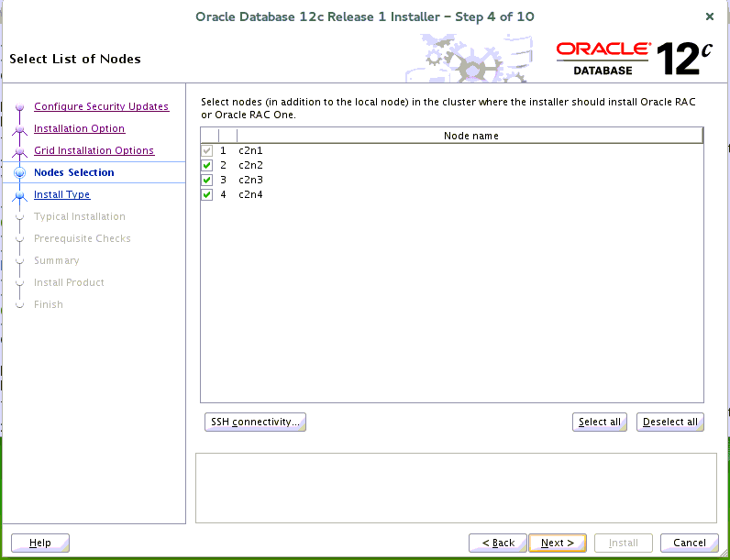
Task: Click the Nodes Selection current step icon
Action: [x=20, y=173]
